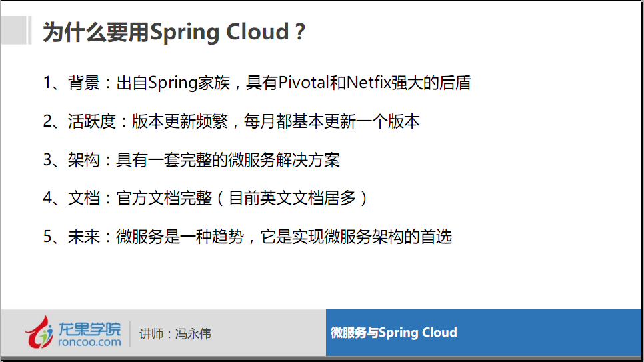Click the number 3 list marker
644x362 pixels.
tap(47, 160)
